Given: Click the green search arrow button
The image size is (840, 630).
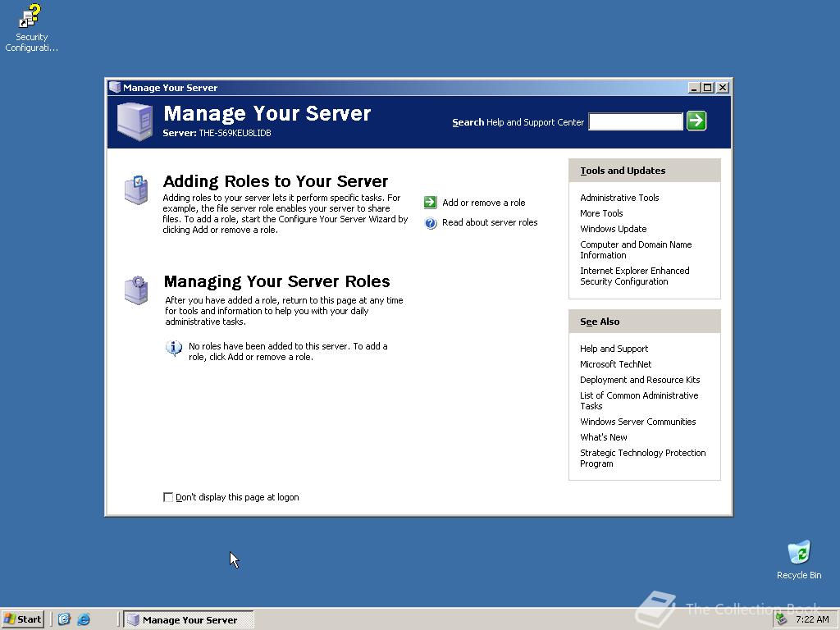Looking at the screenshot, I should pyautogui.click(x=696, y=121).
